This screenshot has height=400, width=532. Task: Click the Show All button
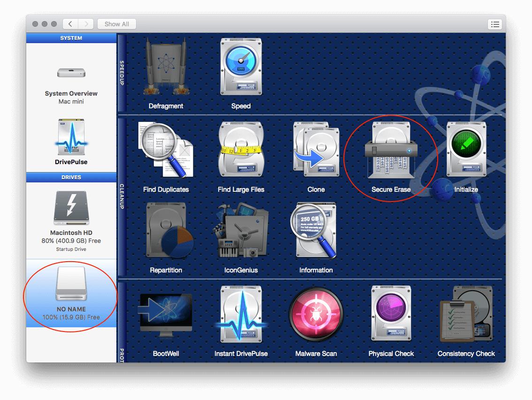(116, 24)
